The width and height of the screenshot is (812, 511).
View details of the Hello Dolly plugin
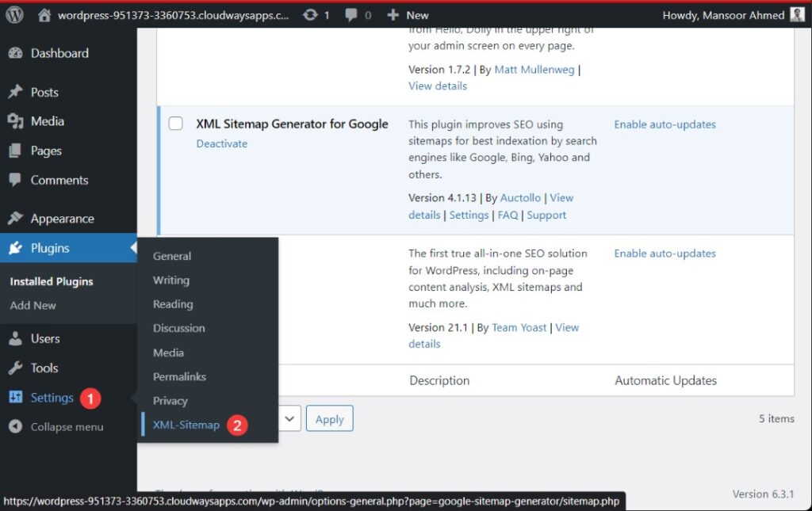(438, 86)
